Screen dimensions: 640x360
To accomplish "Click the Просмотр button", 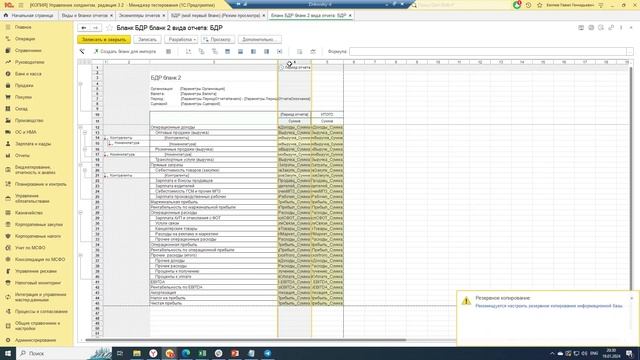I will 218,40.
